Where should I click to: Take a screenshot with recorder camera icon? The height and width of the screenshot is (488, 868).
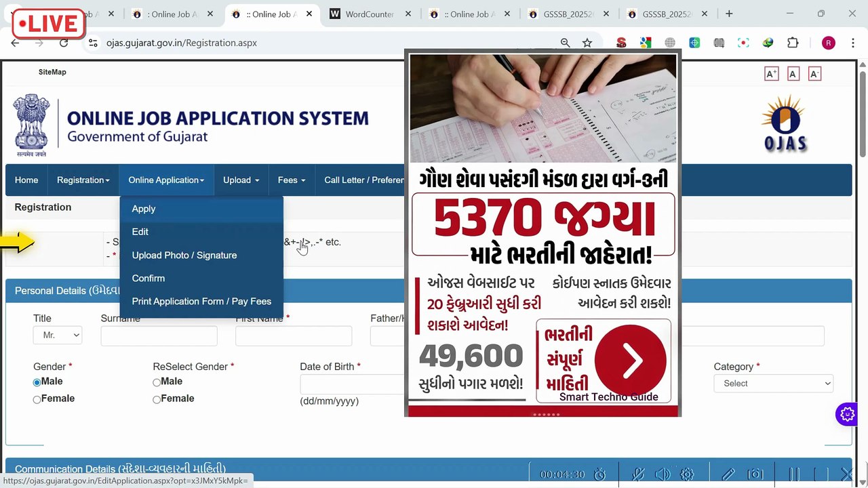(755, 474)
